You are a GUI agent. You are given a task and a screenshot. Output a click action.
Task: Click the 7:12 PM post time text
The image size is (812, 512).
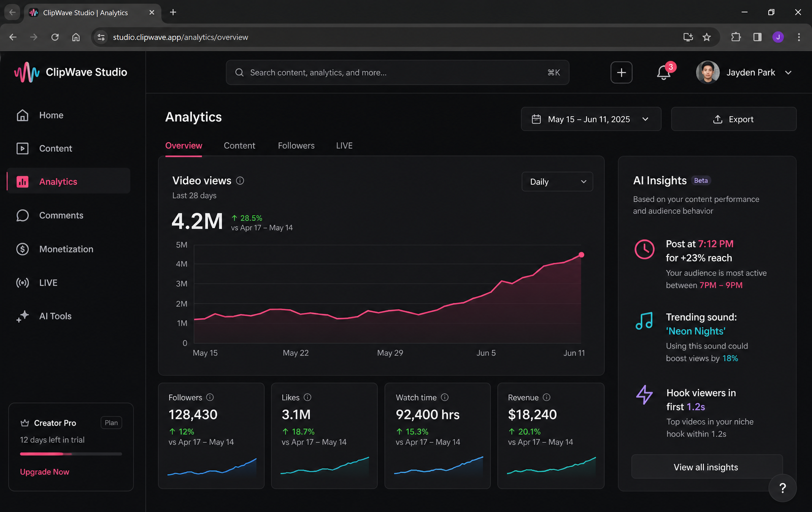click(716, 244)
